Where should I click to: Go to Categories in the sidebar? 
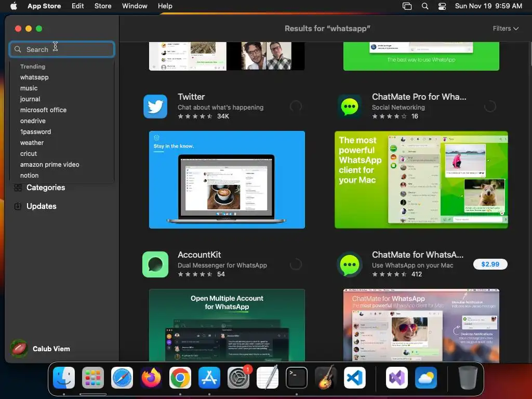[46, 188]
